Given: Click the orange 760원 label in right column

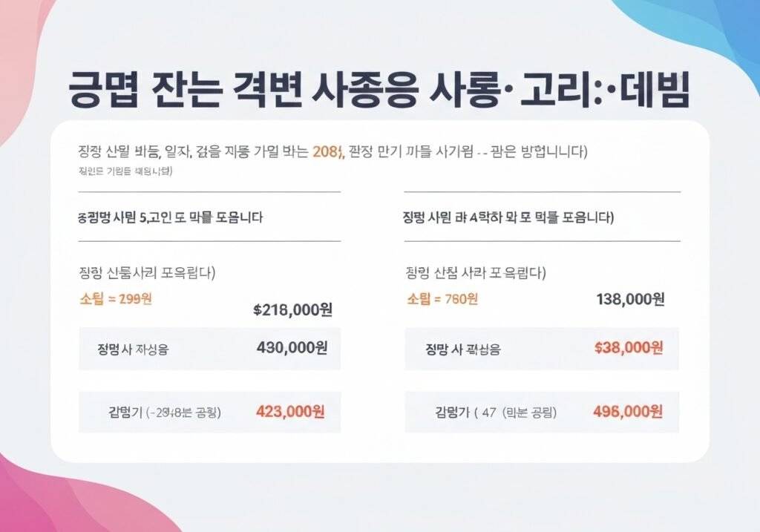Looking at the screenshot, I should tap(442, 299).
